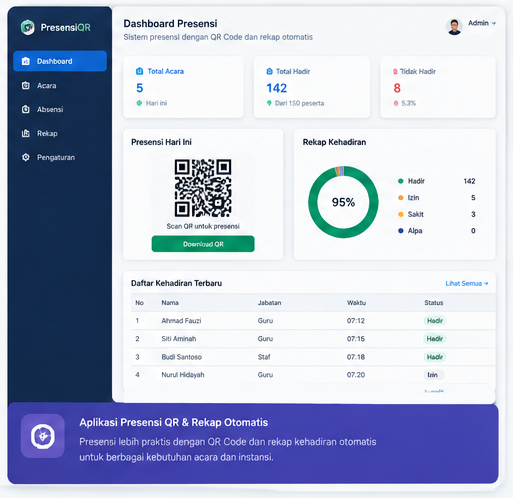
Task: Click the presensi QR code image
Action: click(x=203, y=188)
